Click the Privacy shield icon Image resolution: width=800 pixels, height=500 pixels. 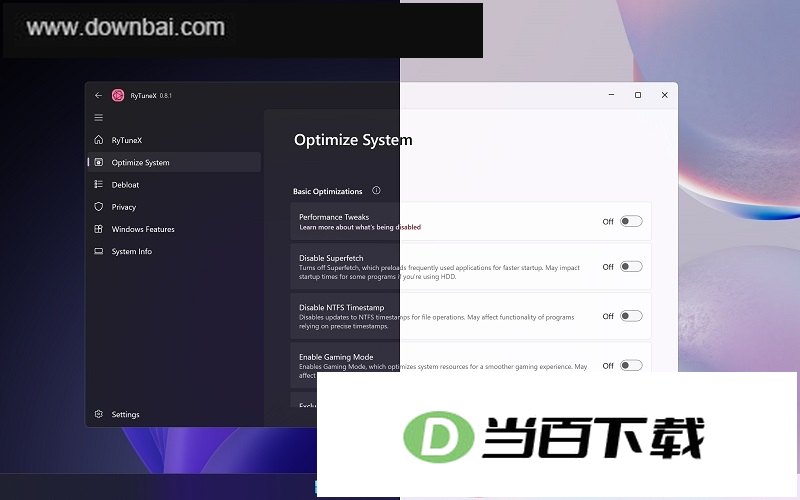point(98,207)
